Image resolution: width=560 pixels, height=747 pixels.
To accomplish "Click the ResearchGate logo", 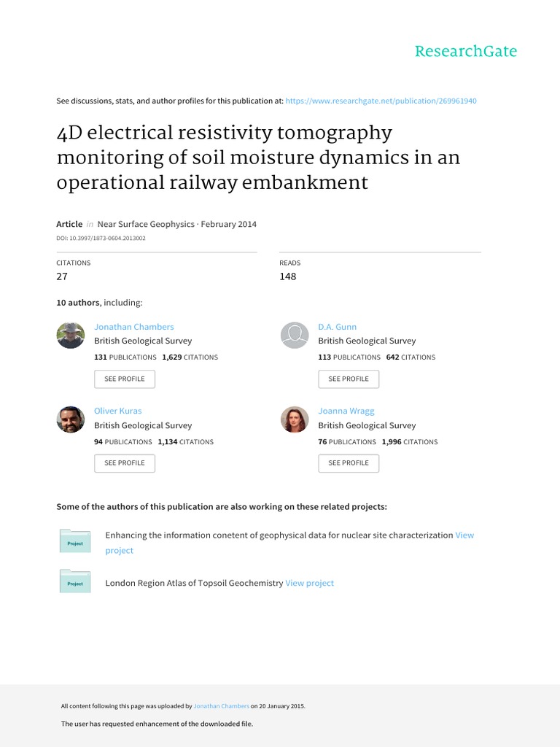I will tap(465, 52).
